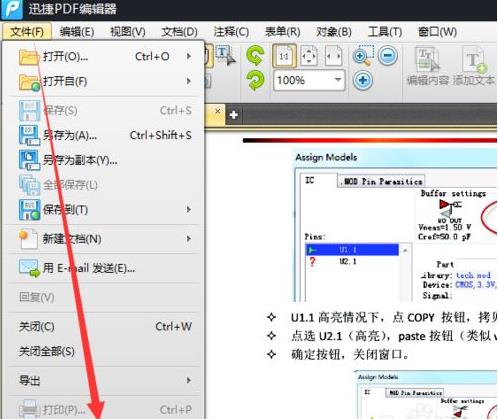Expand the 导出 export submenu arrow

click(x=189, y=380)
